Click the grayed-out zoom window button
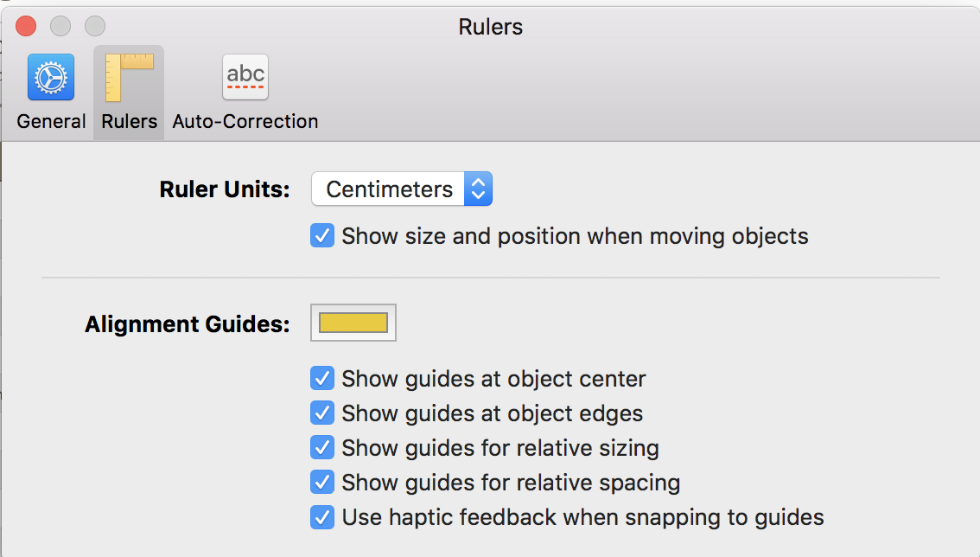 coord(94,26)
